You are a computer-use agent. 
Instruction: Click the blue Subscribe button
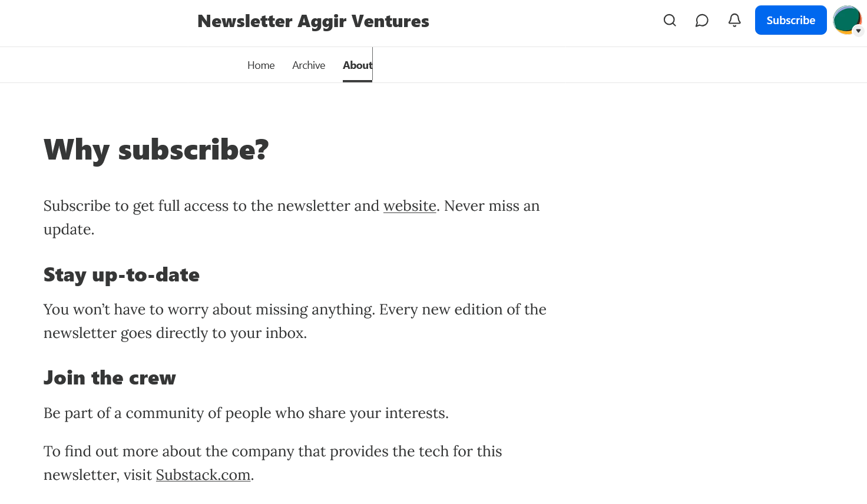point(791,20)
